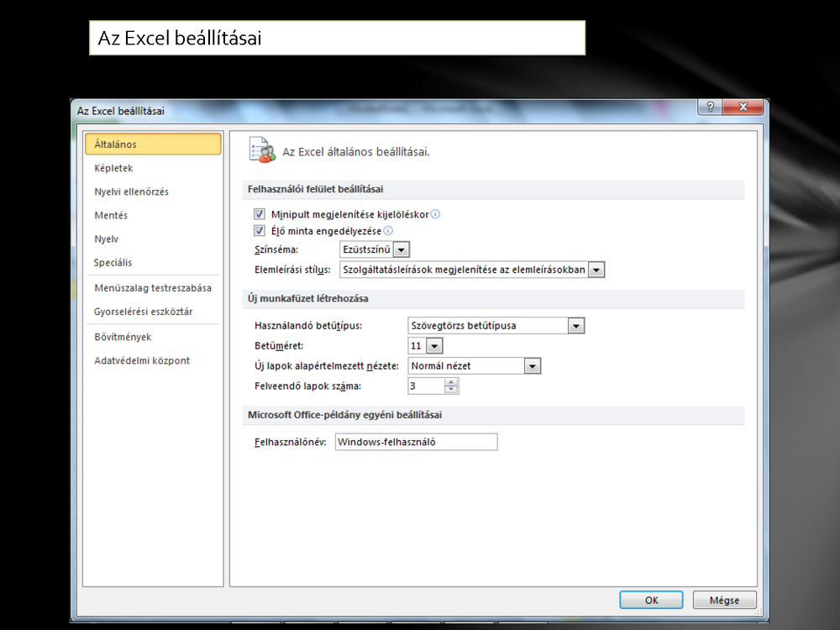
Task: Click the help question mark button
Action: coord(710,107)
